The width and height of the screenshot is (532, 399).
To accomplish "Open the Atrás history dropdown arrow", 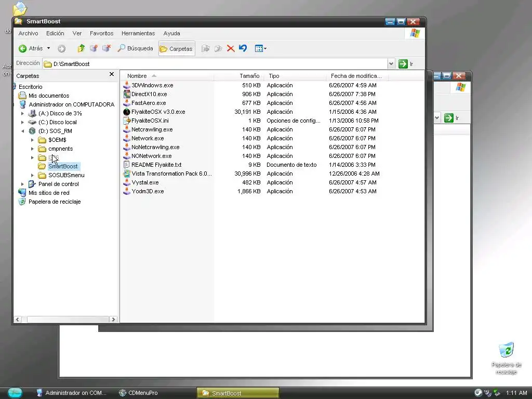I will pyautogui.click(x=48, y=48).
